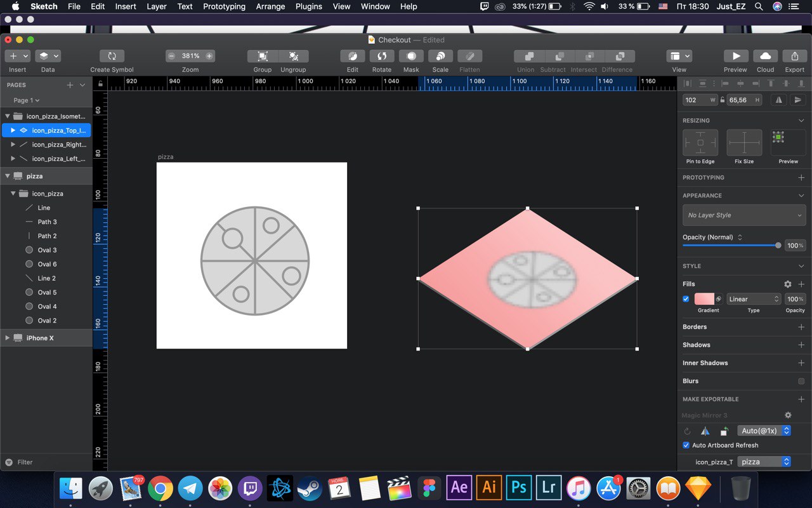Expand the icon_pizza_Top layer
Screen dimensions: 812x508
tap(13, 130)
